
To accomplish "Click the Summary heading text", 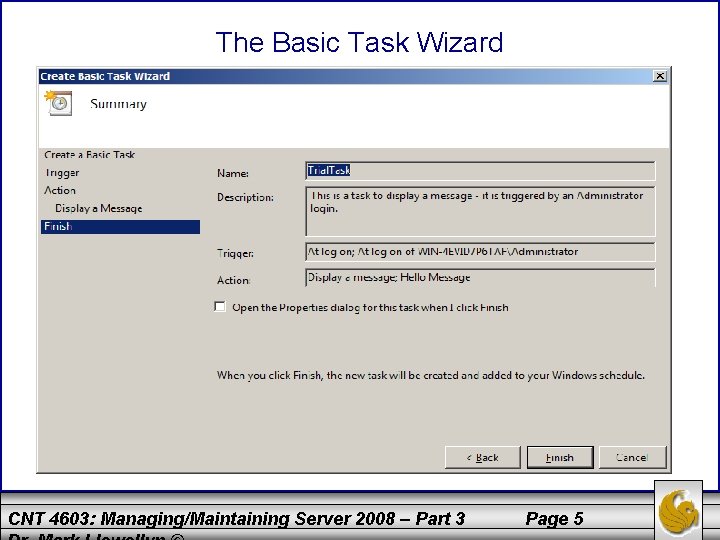I will click(118, 104).
